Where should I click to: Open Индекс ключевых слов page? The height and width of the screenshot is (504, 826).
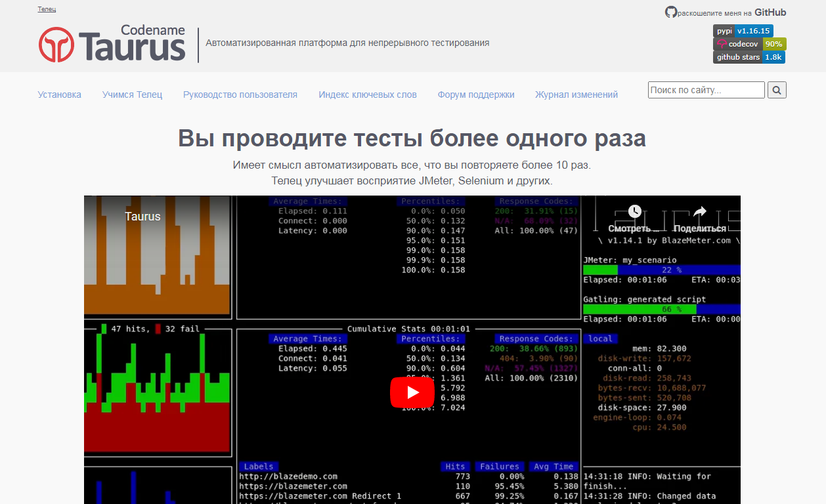(368, 94)
